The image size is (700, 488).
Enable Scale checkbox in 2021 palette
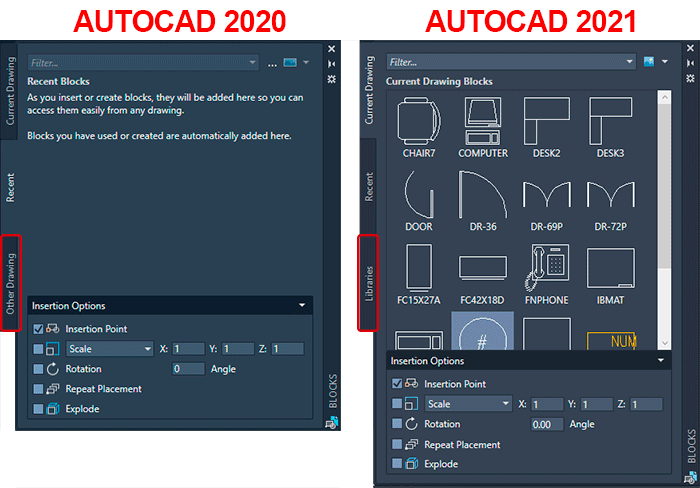coord(397,404)
